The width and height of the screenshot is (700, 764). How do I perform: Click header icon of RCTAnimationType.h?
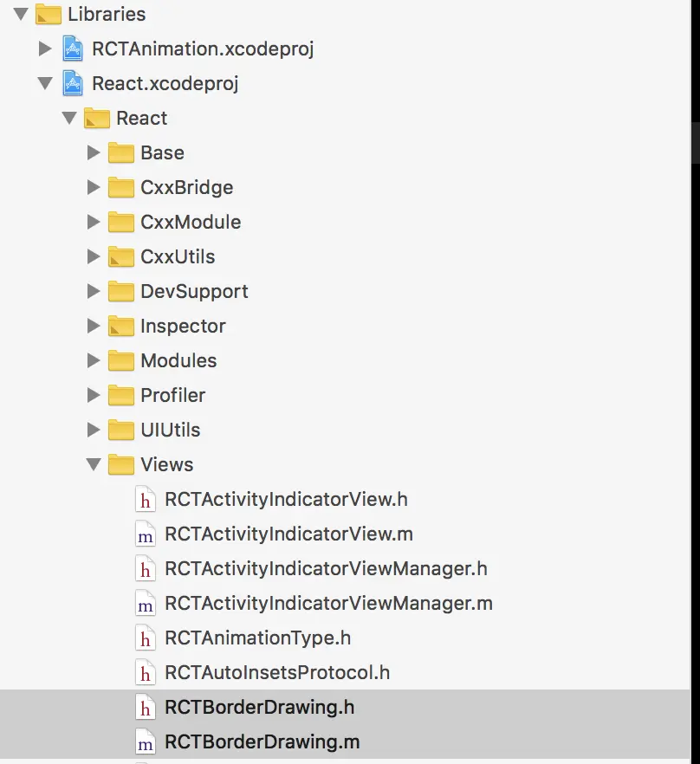(x=146, y=638)
